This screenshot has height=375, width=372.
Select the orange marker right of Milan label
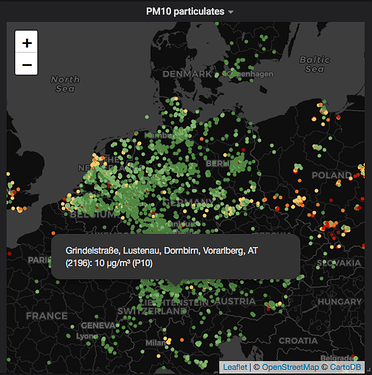pyautogui.click(x=182, y=340)
